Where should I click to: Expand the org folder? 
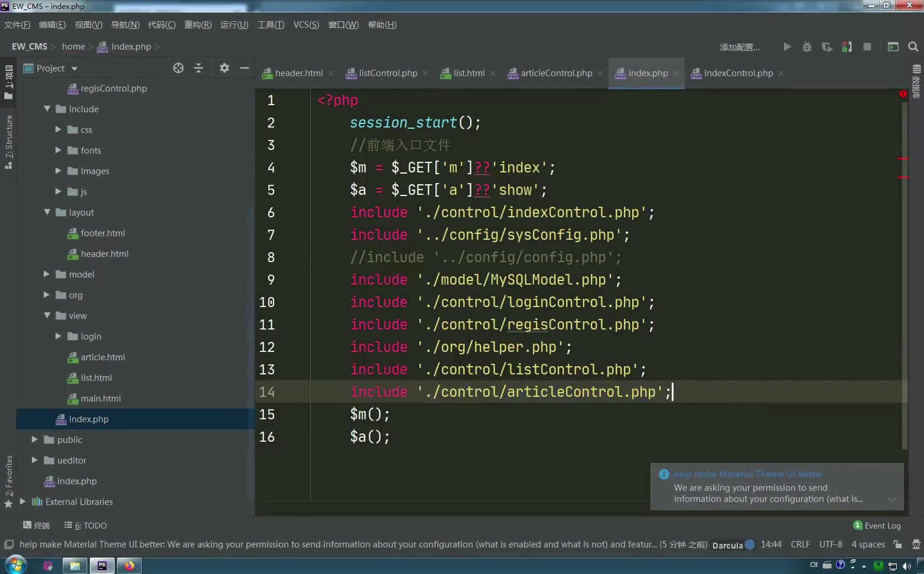point(46,295)
